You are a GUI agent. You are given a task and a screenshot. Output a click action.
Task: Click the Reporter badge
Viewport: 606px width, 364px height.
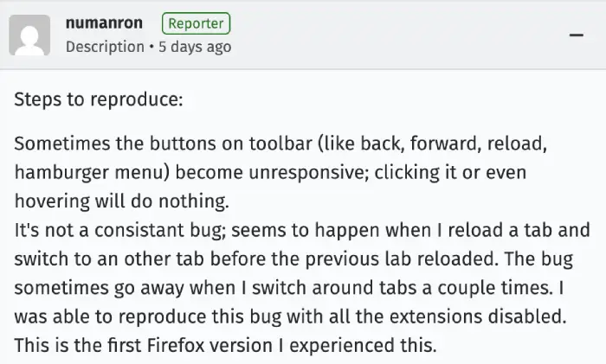coord(196,23)
